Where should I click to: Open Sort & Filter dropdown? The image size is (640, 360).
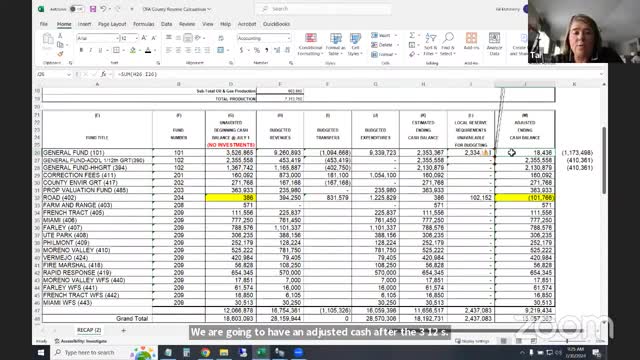430,44
